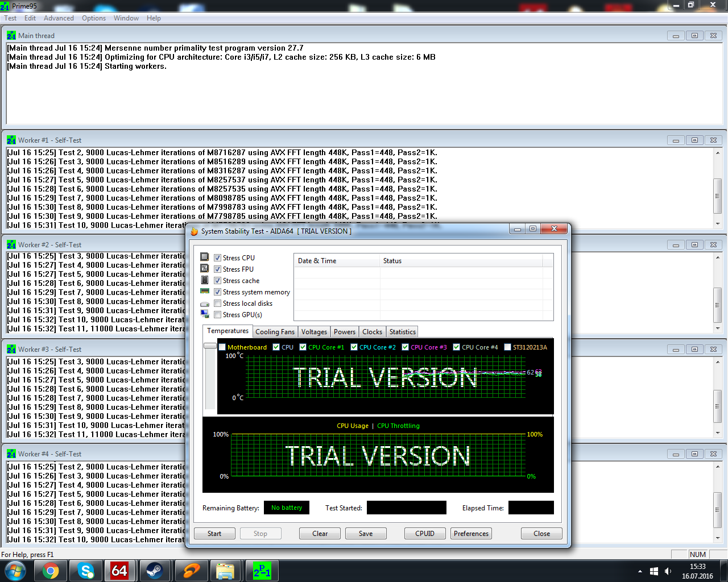Switch to Cooling Fans tab

(x=275, y=332)
